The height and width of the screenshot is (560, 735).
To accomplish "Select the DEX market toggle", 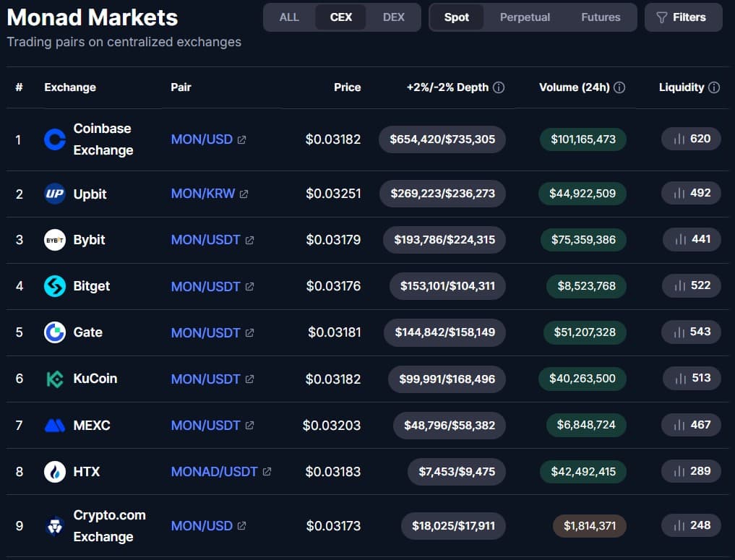I will pyautogui.click(x=394, y=17).
